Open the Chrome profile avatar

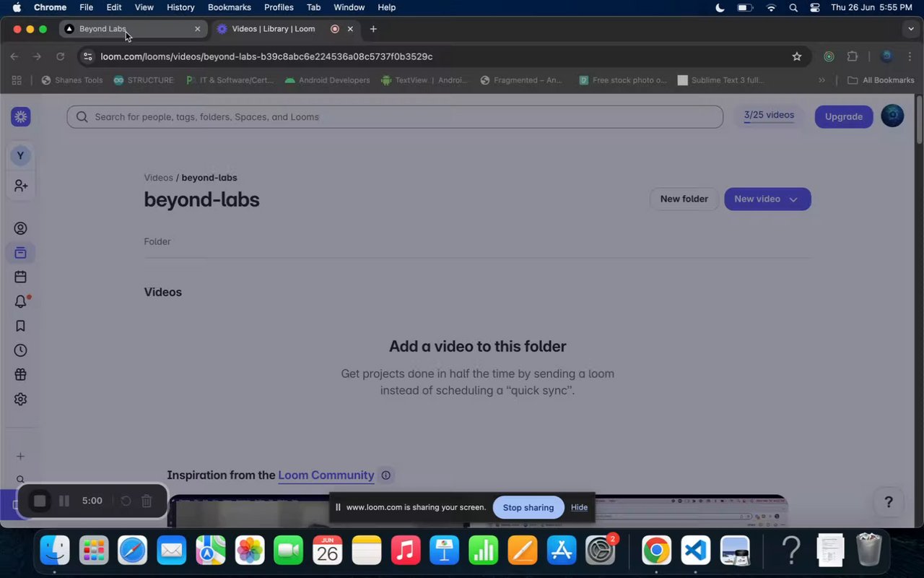tap(887, 56)
